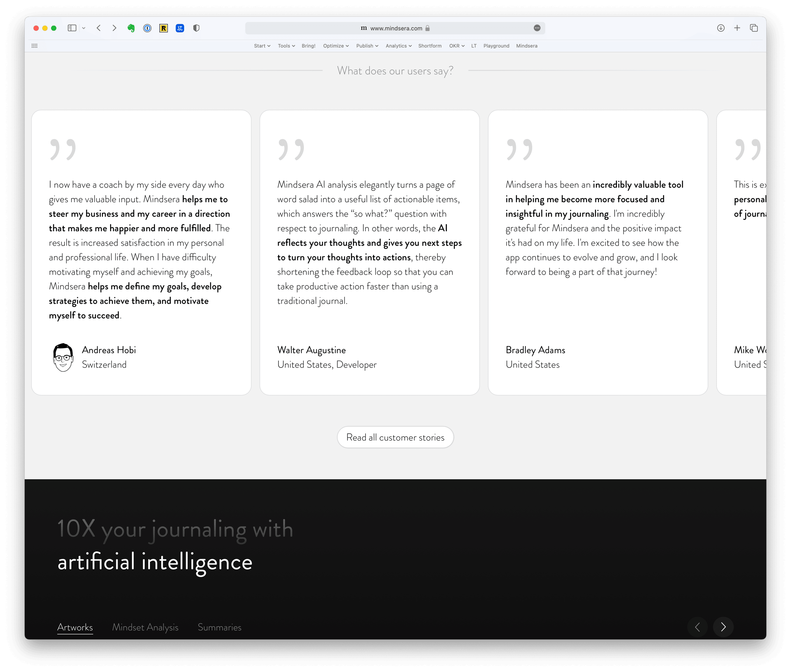Expand the Optimize bookmarks folder

[336, 46]
